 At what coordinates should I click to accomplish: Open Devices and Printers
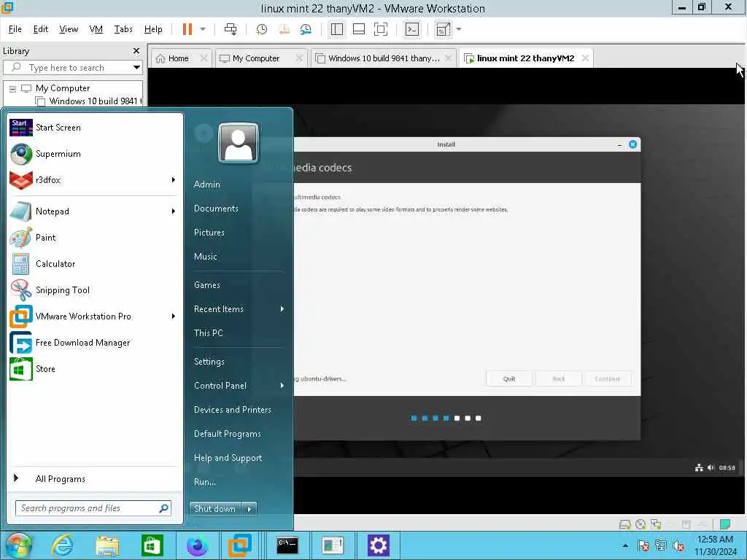tap(233, 410)
